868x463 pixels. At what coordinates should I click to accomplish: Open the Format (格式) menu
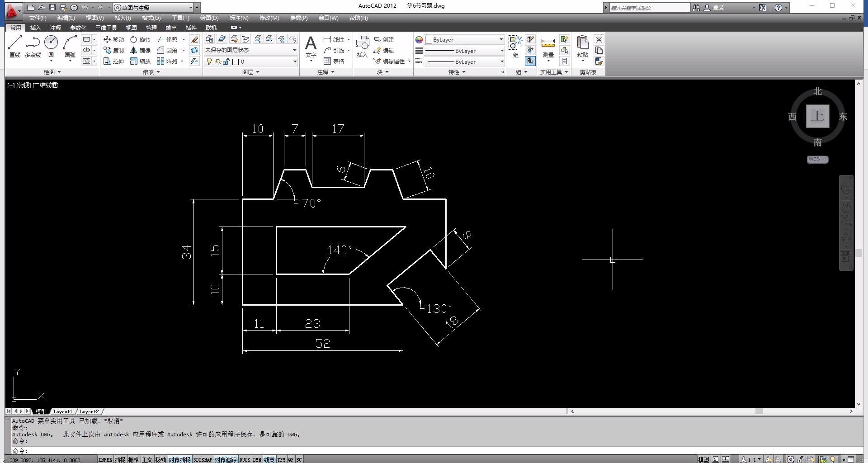coord(151,18)
